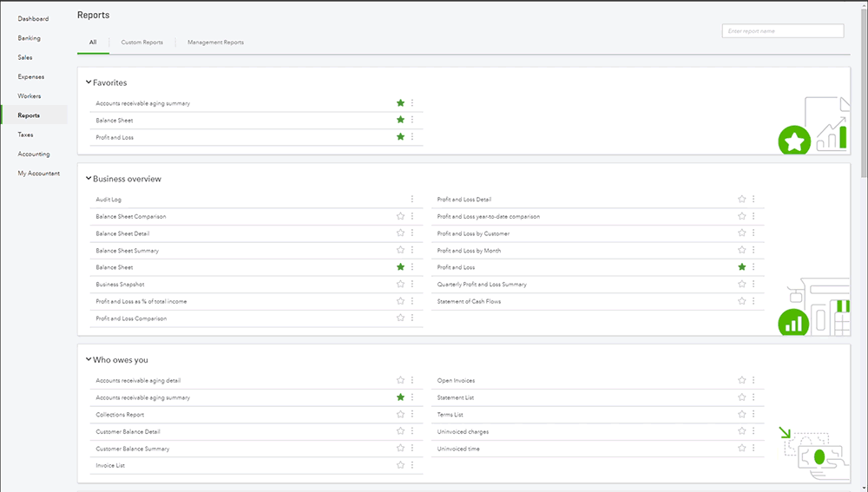Open Expenses in the sidebar
Viewport: 868px width, 492px height.
pos(31,77)
